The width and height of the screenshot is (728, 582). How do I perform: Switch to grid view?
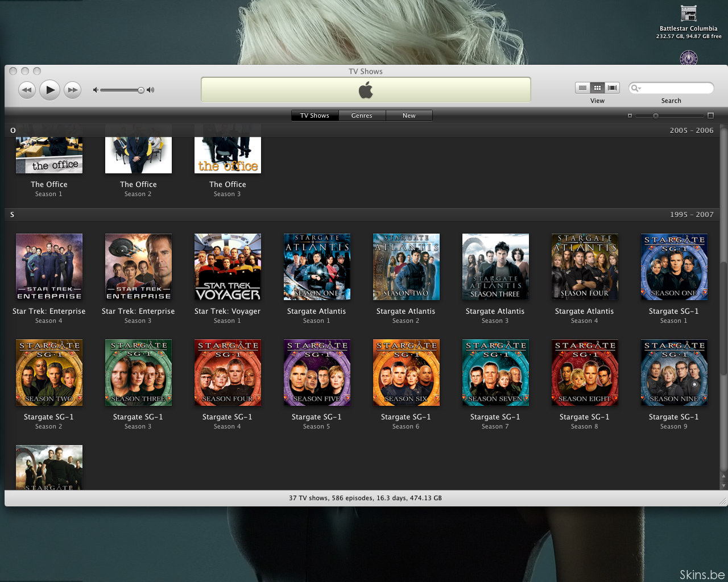[x=597, y=88]
